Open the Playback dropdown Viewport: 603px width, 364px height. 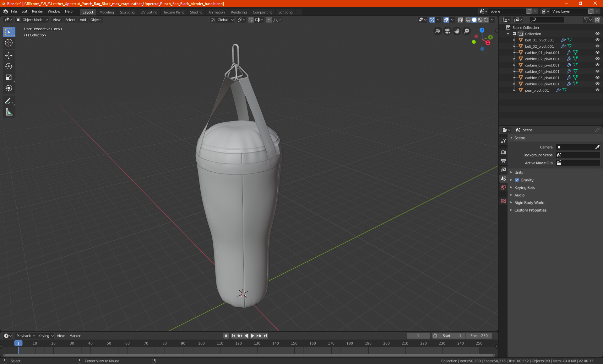(25, 336)
